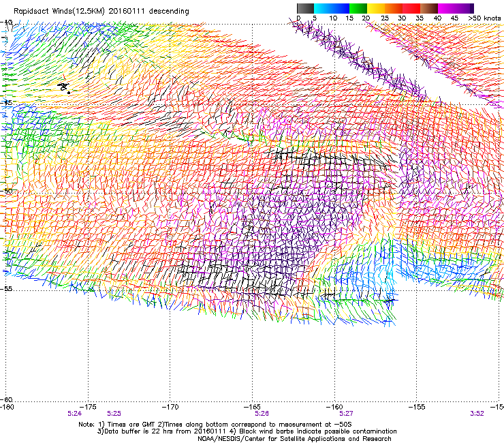Click the "-160" longitude axis label
The height and width of the screenshot is (443, 504).
(334, 407)
